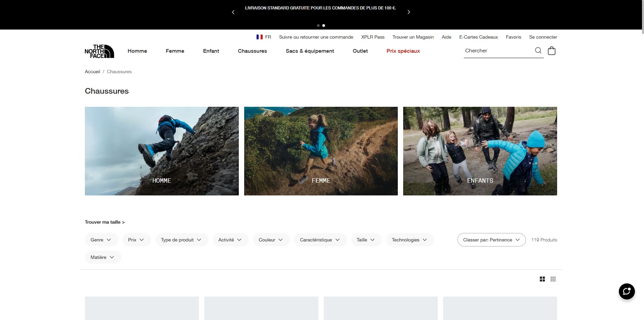Click Trouver ma taille link
The image size is (644, 320).
click(x=105, y=222)
